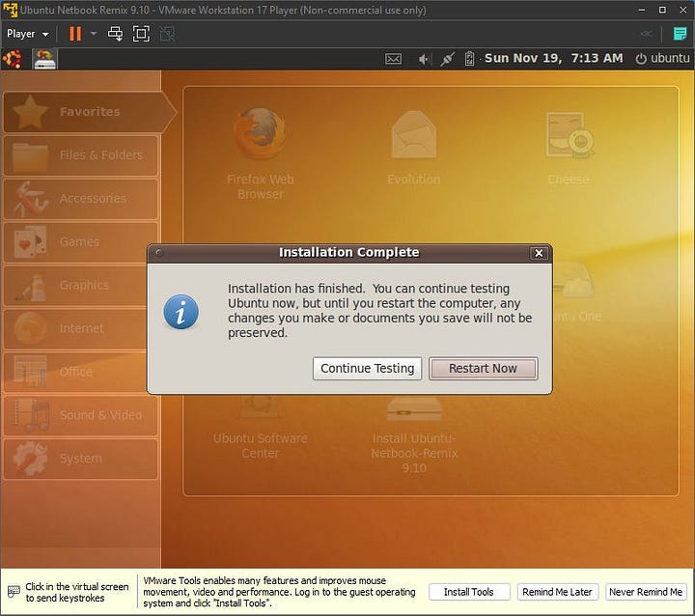
Task: Close the Installation Complete dialog
Action: coord(539,253)
